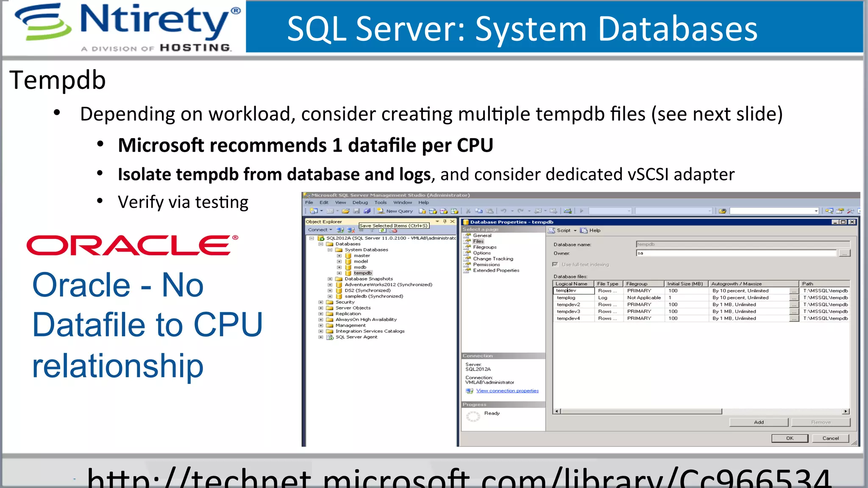
Task: Click the Logical Name column header
Action: coord(574,284)
